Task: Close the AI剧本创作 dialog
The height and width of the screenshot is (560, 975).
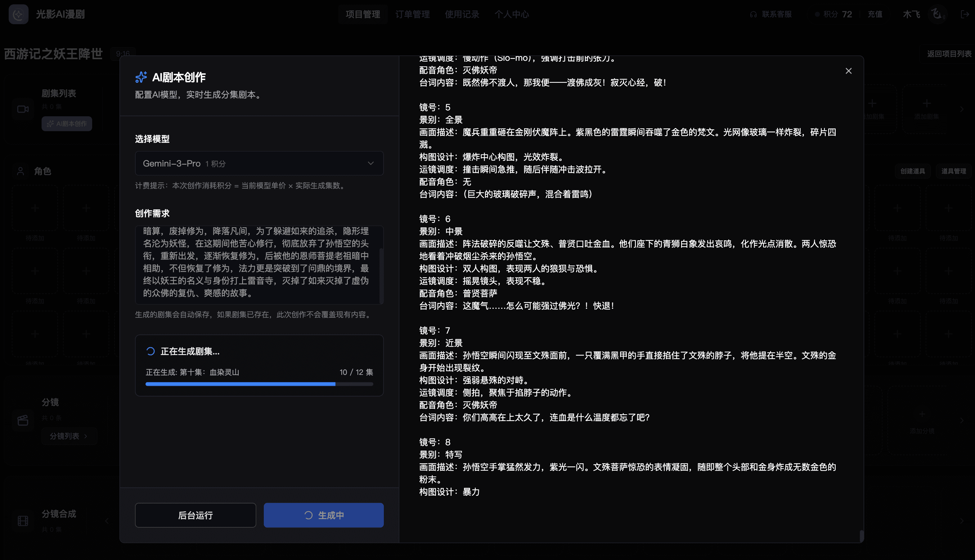Action: tap(848, 71)
